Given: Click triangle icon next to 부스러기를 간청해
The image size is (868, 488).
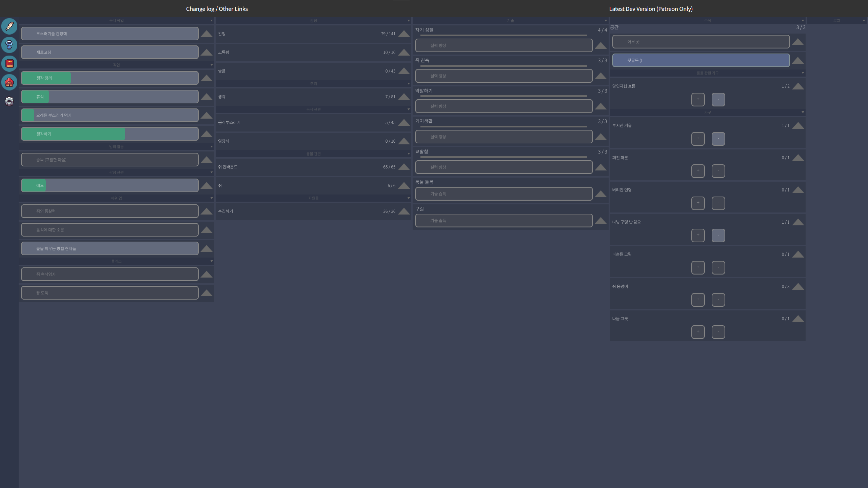Looking at the screenshot, I should (x=206, y=34).
